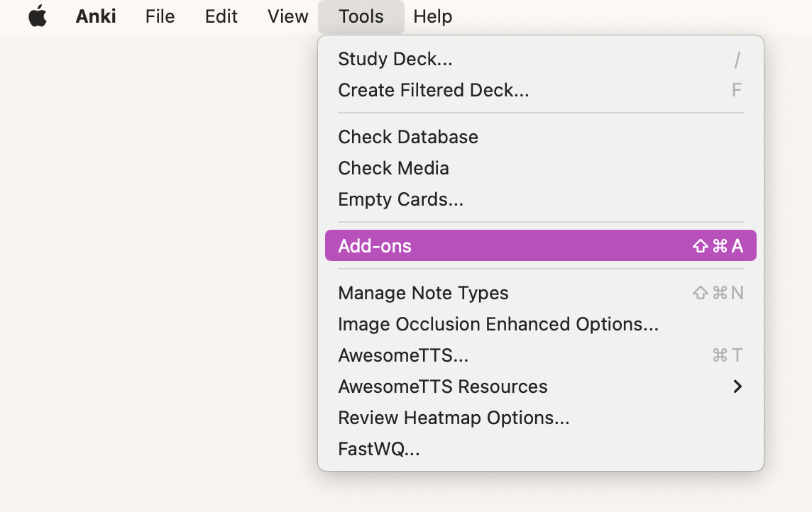812x512 pixels.
Task: Open AwesomeTTS Resources submenu
Action: click(x=541, y=386)
